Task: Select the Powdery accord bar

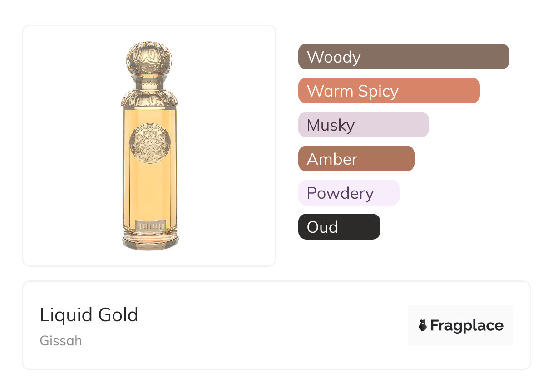Action: click(348, 193)
